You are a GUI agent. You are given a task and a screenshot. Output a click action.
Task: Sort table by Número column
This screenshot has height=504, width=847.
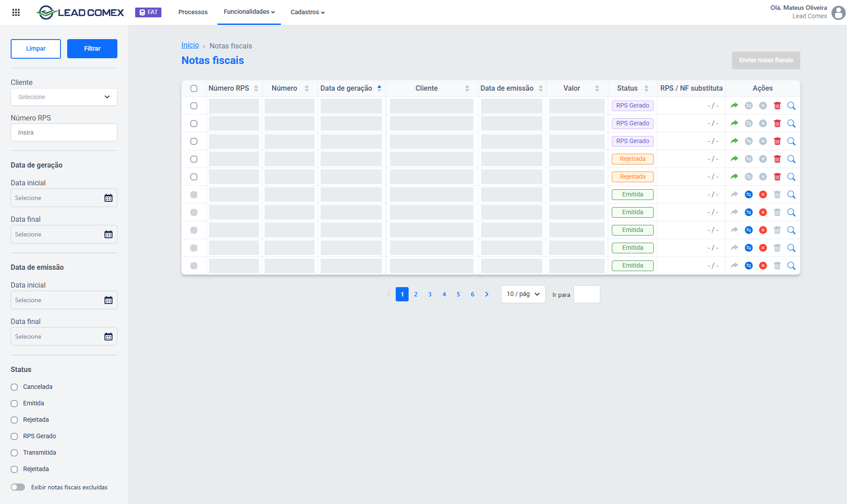tap(307, 88)
